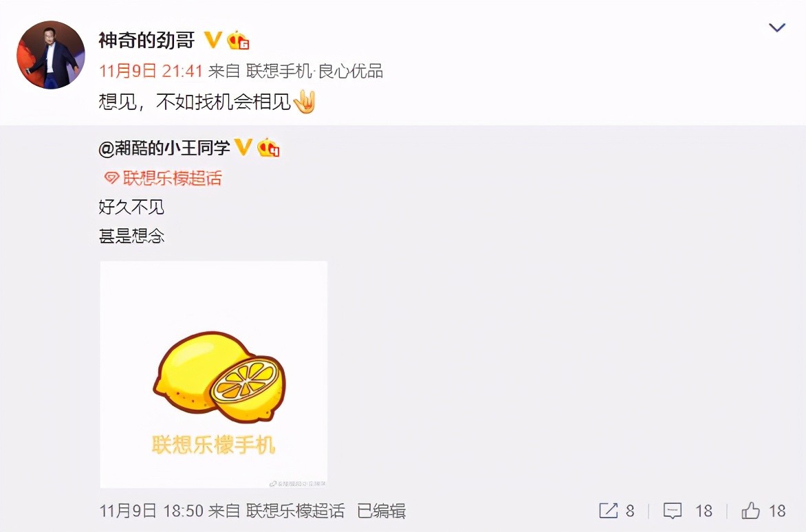
Task: Open the 联想手机·良心优品 source link
Action: coord(314,71)
